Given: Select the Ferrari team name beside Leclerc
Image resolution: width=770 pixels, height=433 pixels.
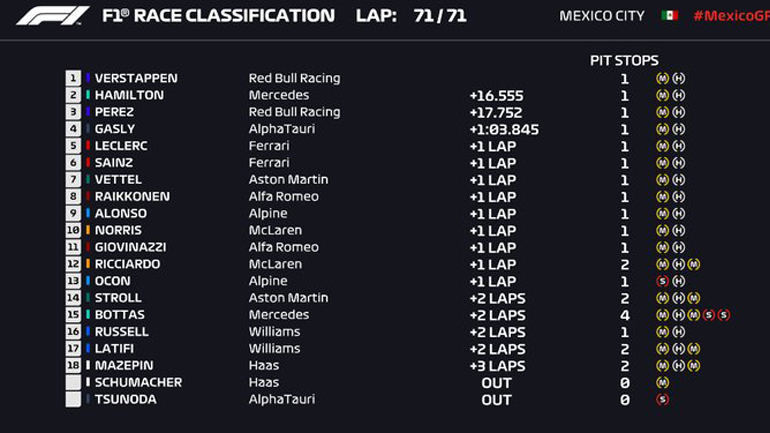Looking at the screenshot, I should (269, 146).
